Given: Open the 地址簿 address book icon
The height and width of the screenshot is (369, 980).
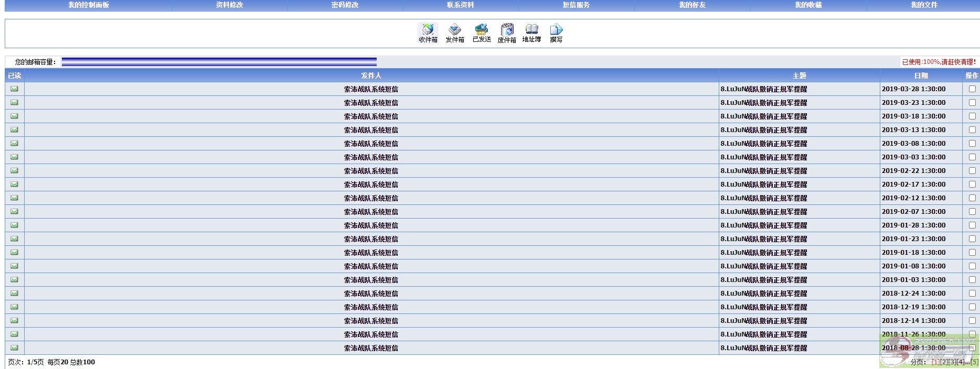Looking at the screenshot, I should tap(531, 33).
